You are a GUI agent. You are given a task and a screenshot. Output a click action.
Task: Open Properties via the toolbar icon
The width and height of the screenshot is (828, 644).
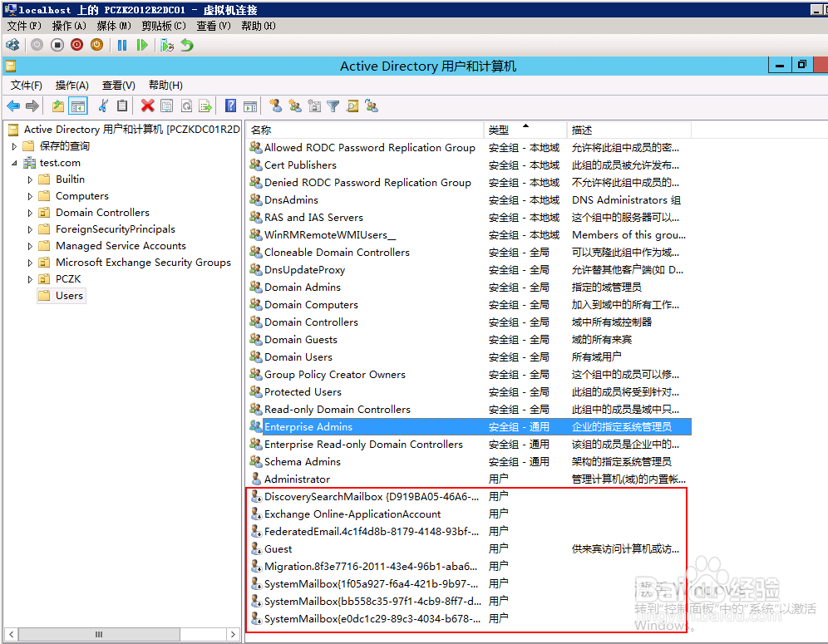[167, 106]
